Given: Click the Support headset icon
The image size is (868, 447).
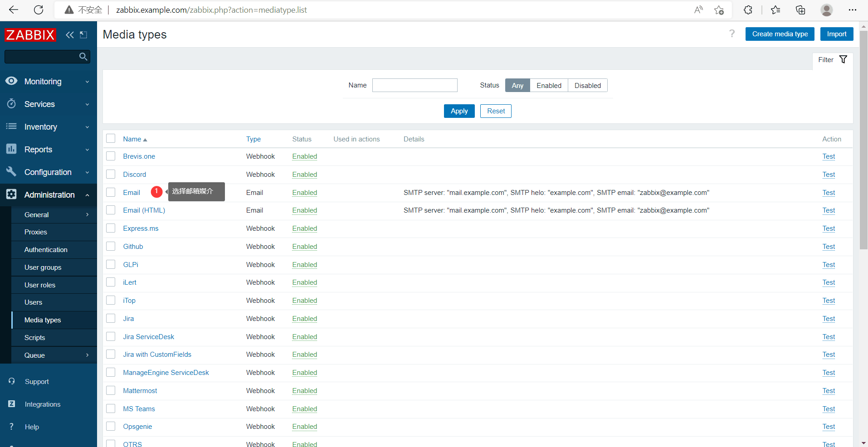Looking at the screenshot, I should tap(11, 381).
